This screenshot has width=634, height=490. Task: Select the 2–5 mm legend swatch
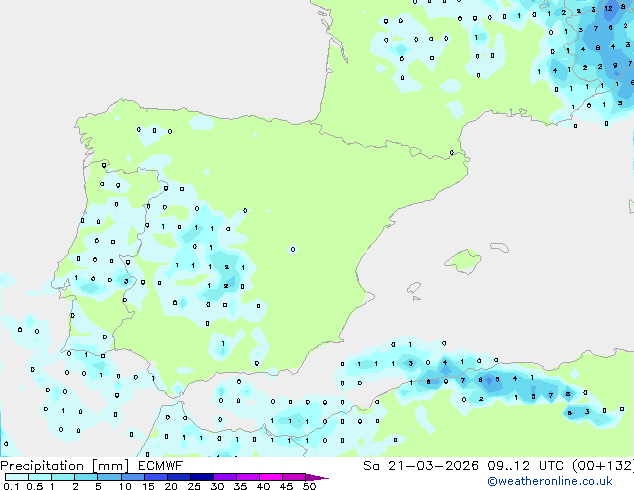tap(86, 477)
